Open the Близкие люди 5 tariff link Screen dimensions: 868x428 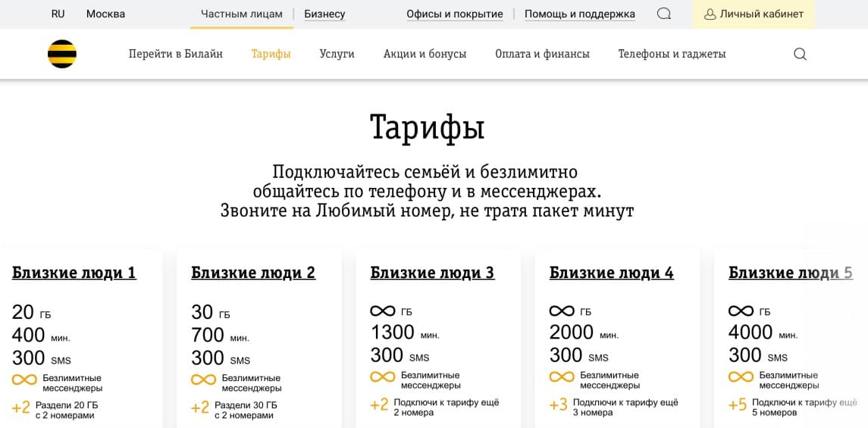[791, 273]
